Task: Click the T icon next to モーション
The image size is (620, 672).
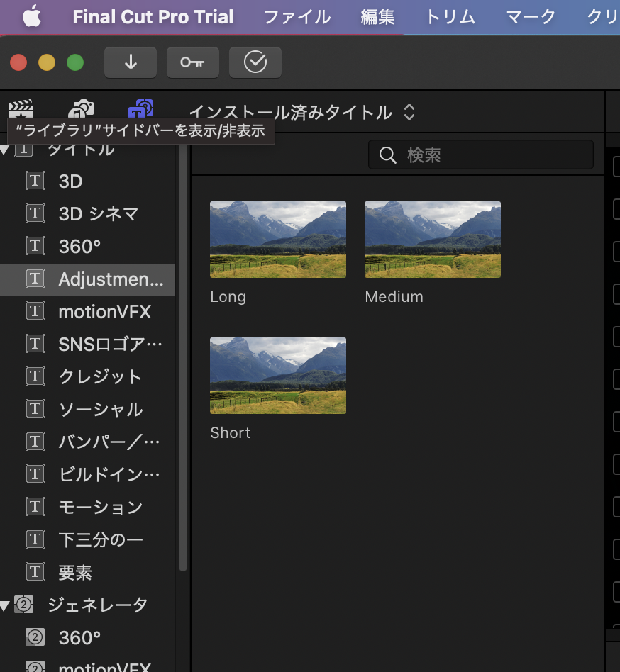Action: click(x=35, y=507)
